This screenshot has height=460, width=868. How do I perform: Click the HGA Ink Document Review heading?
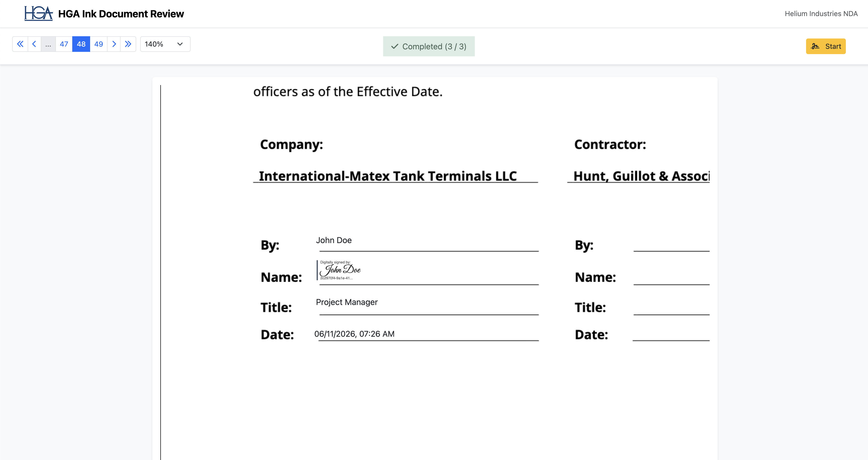coord(121,14)
